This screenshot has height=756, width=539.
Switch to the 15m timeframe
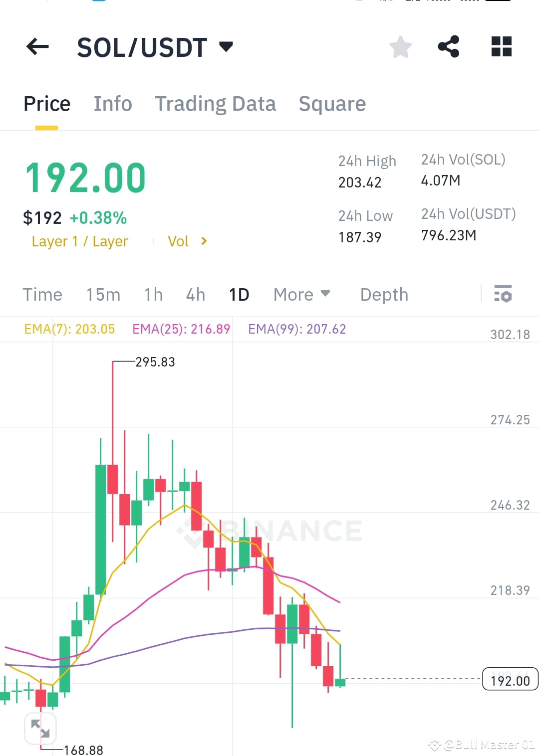103,295
